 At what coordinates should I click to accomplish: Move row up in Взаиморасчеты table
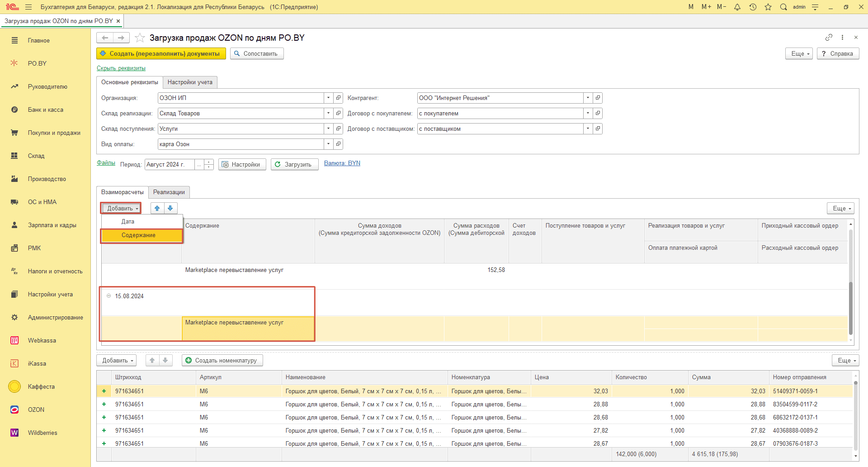click(157, 208)
